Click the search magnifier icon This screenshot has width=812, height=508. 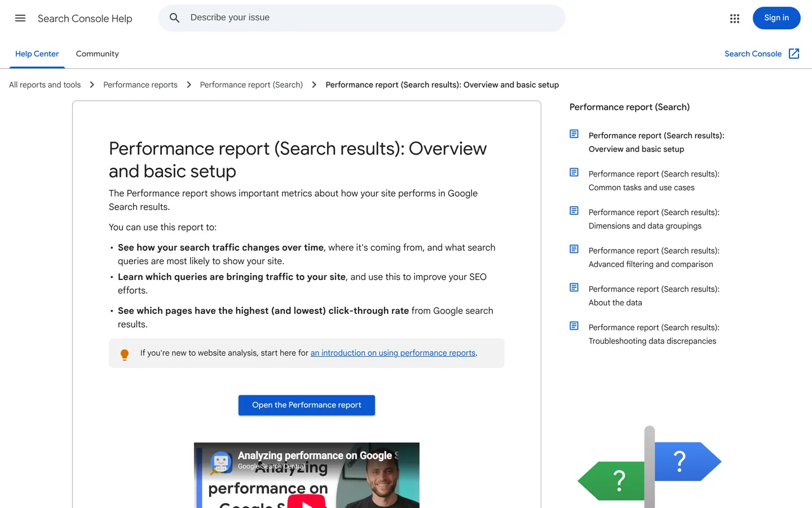[175, 18]
